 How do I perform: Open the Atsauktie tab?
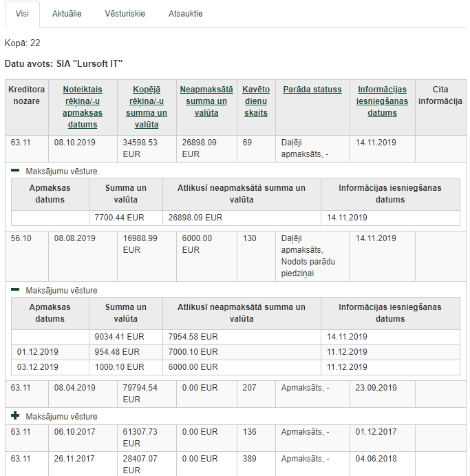[185, 14]
